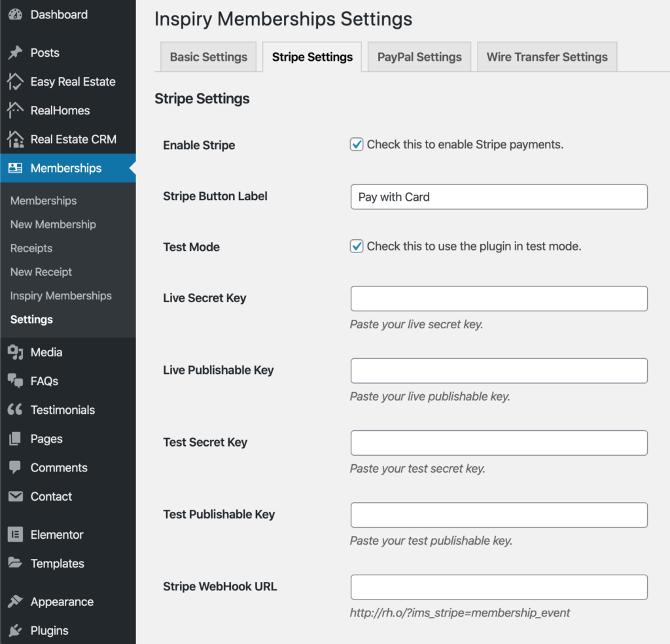Open the Comments menu
This screenshot has width=670, height=644.
(x=68, y=467)
